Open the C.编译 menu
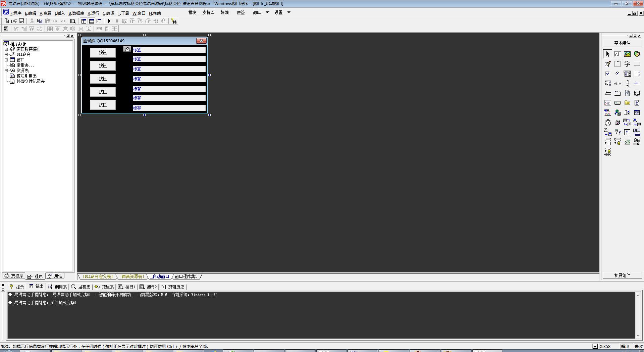This screenshot has height=352, width=644. click(108, 13)
